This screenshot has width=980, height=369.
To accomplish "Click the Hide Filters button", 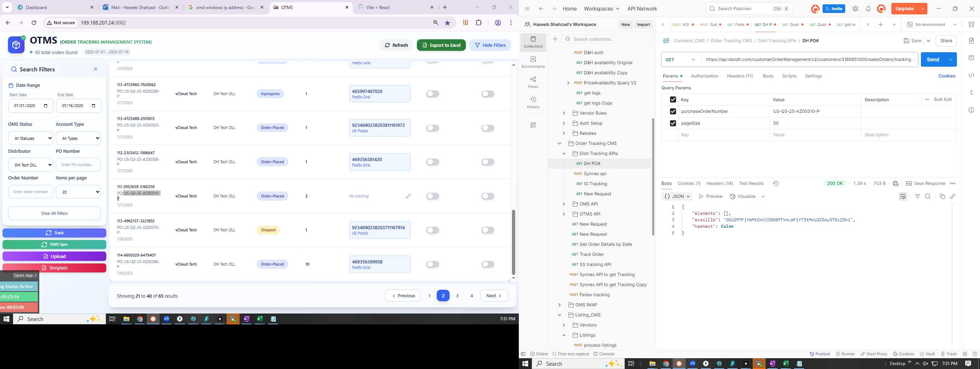I will pyautogui.click(x=490, y=45).
